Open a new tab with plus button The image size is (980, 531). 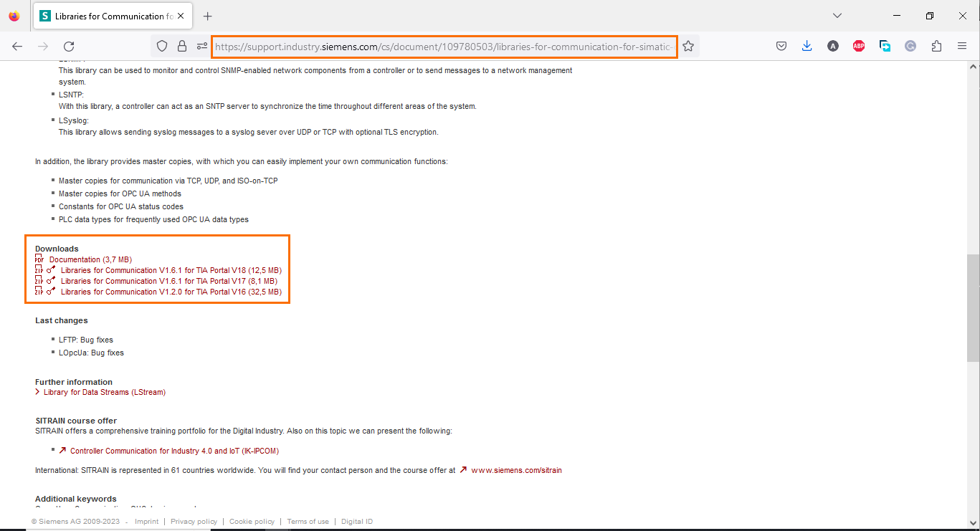[207, 16]
